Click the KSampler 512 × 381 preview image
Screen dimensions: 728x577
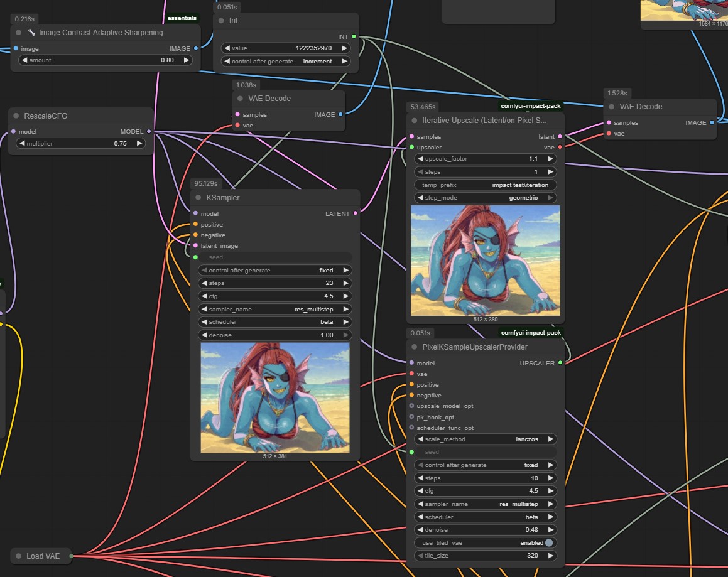[275, 397]
